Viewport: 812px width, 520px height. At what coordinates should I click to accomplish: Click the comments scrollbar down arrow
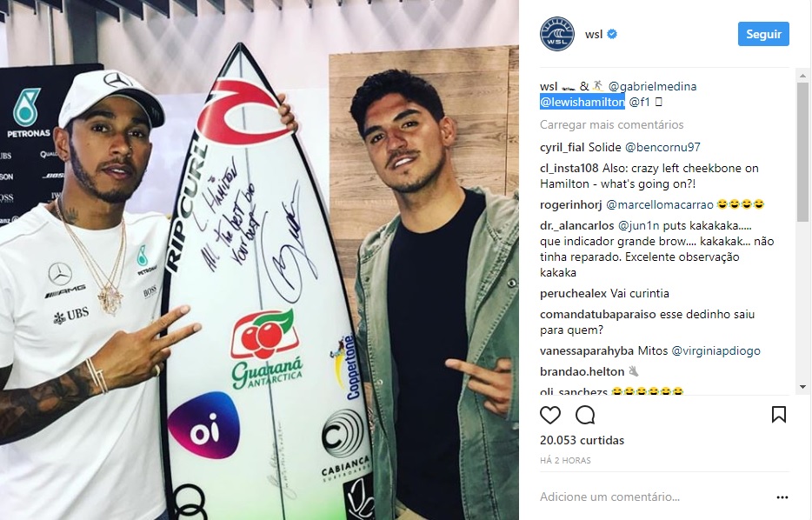(802, 386)
